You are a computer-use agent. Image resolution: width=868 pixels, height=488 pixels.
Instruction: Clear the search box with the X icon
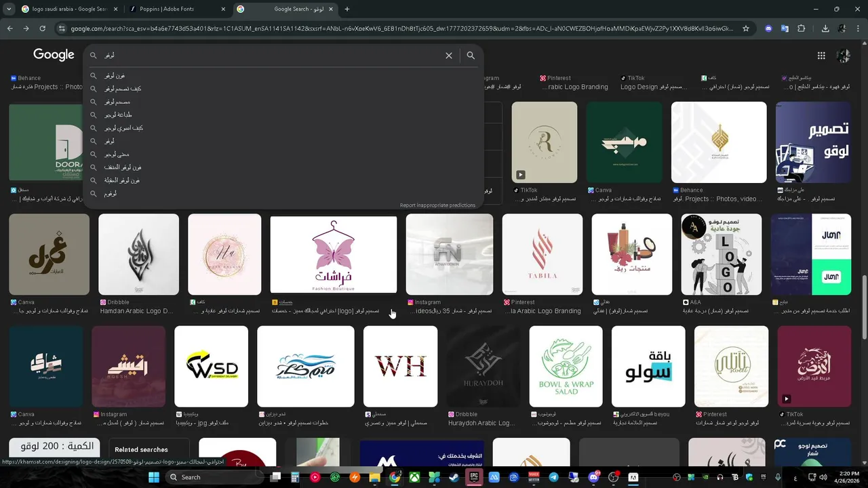pos(448,56)
